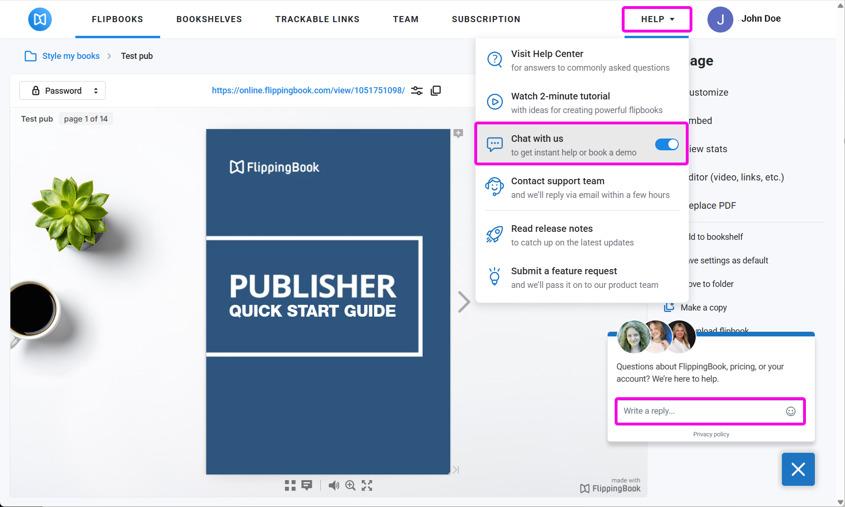The image size is (845, 507).
Task: Open Read release notes menu item
Action: [581, 235]
